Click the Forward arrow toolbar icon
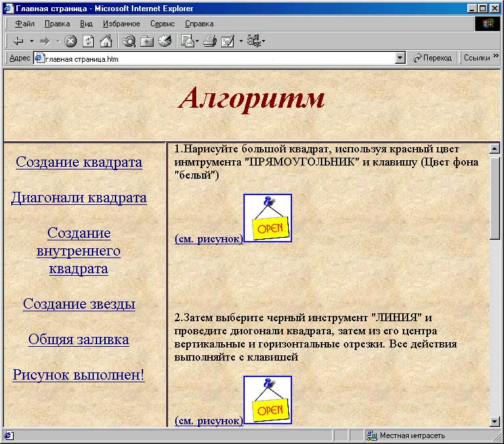The height and width of the screenshot is (444, 504). coord(45,41)
